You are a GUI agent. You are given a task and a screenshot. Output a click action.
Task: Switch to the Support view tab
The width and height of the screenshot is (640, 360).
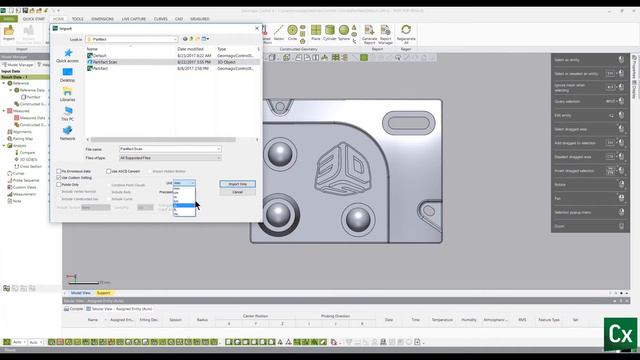(x=103, y=293)
